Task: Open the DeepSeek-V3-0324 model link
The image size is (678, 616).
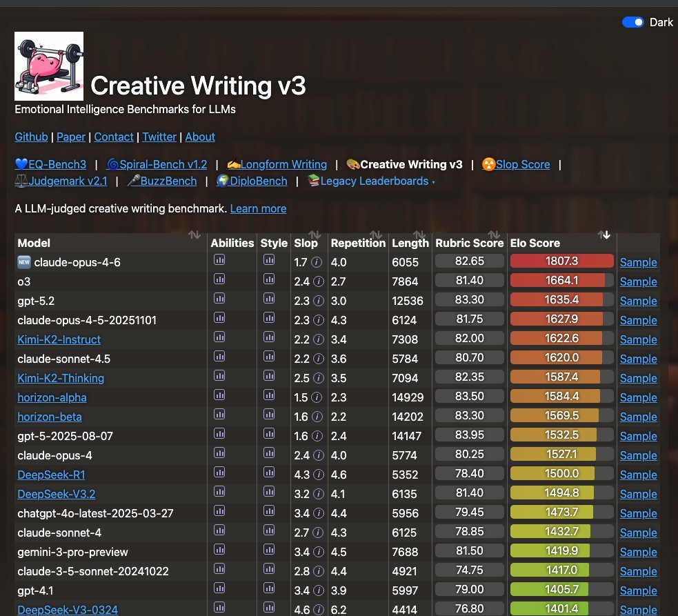Action: coord(68,610)
